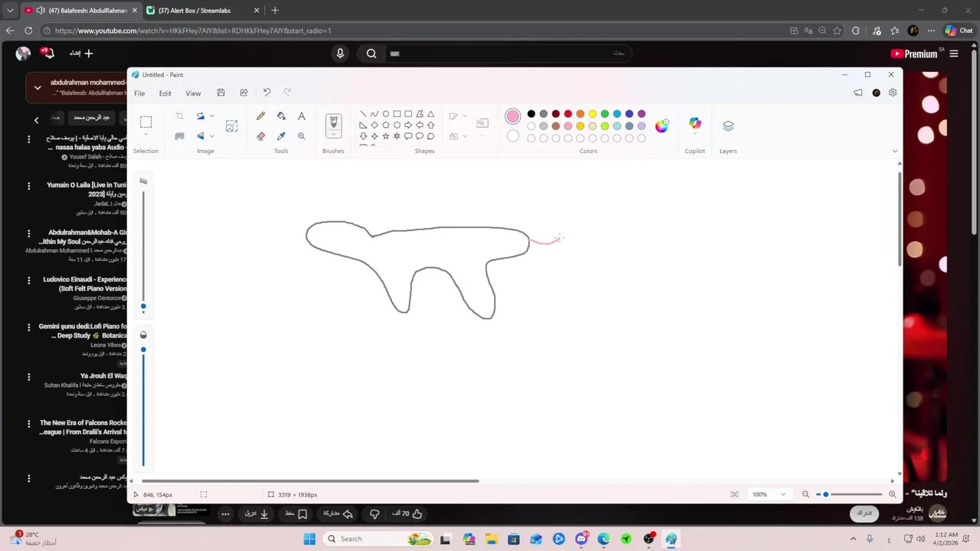
Task: Select Color 1 pink swatch
Action: coord(513,116)
